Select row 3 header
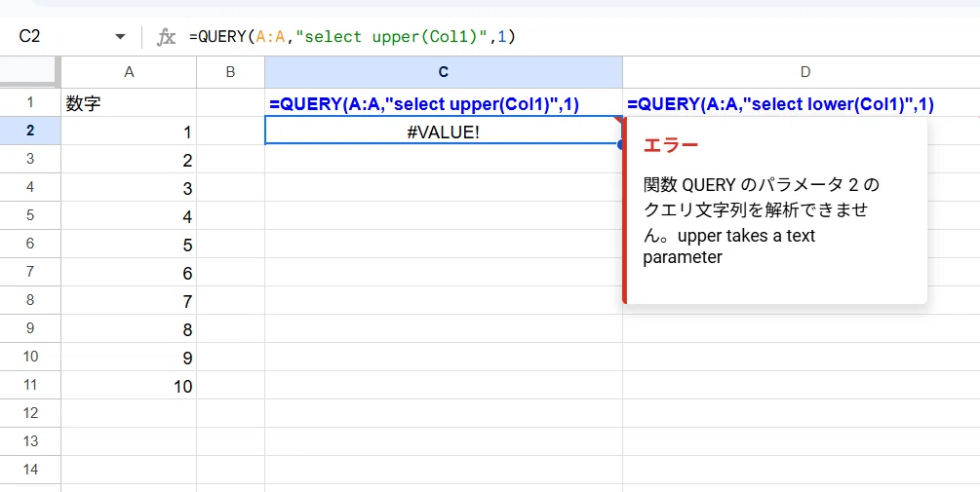980x492 pixels. coord(30,159)
